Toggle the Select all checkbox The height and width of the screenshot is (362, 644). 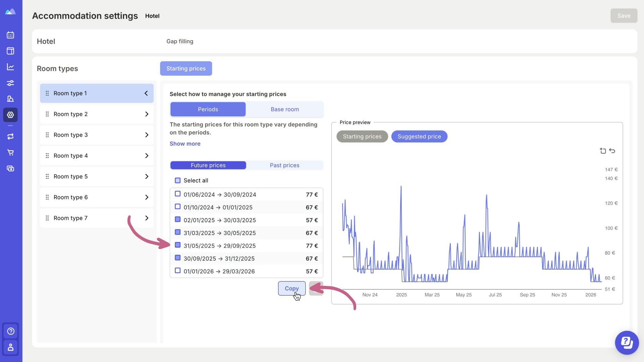click(x=177, y=180)
